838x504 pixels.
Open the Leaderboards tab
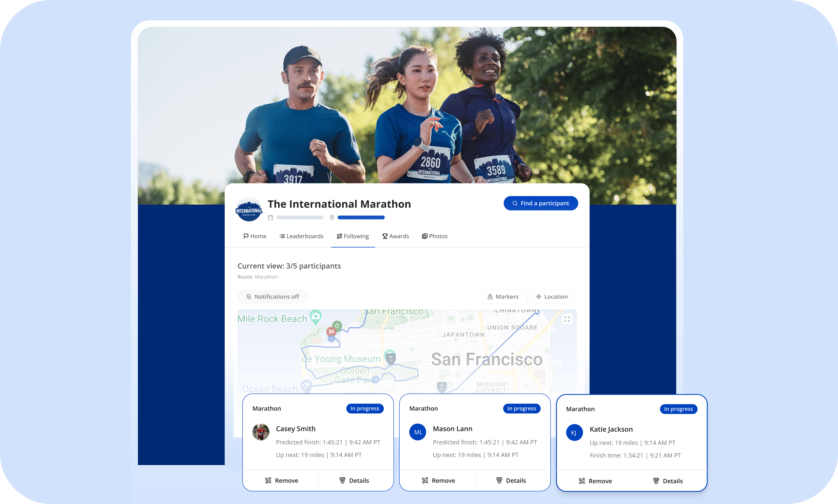[301, 236]
